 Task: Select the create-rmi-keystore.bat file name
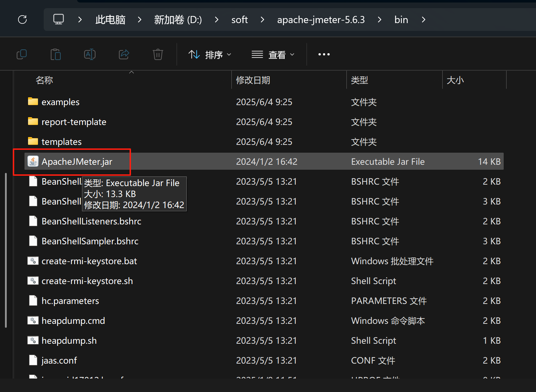89,261
